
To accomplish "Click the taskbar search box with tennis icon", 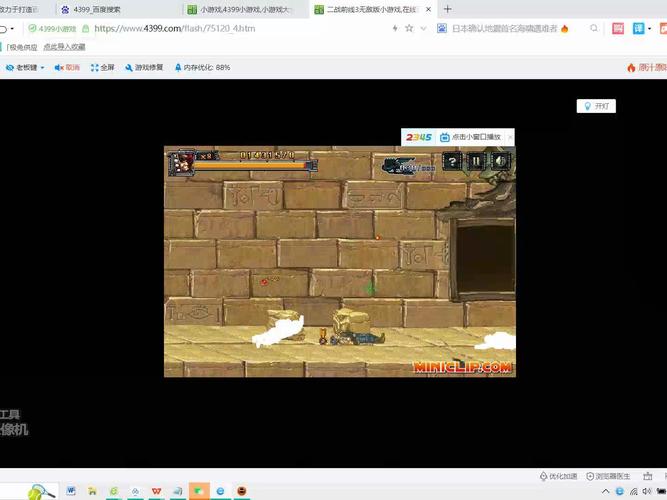I will pyautogui.click(x=29, y=491).
